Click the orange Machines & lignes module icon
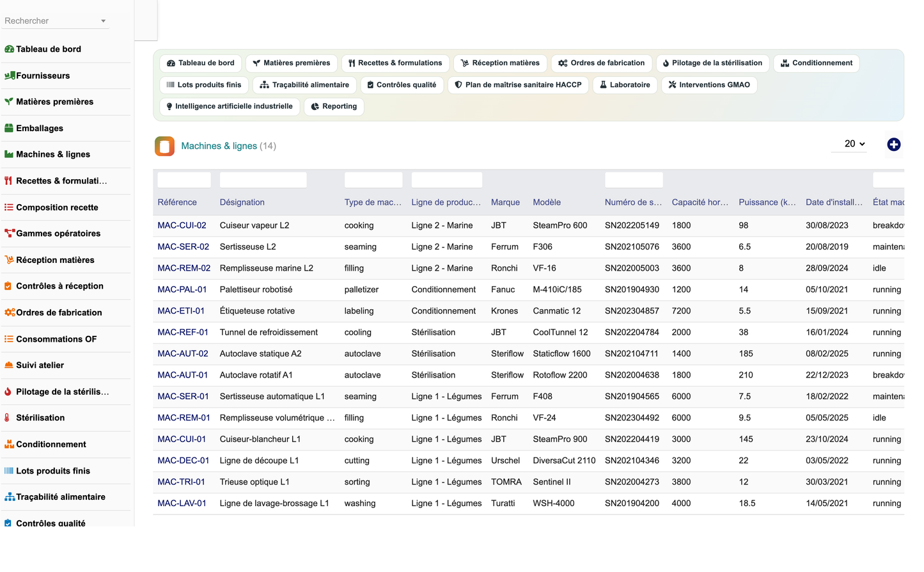 [165, 146]
